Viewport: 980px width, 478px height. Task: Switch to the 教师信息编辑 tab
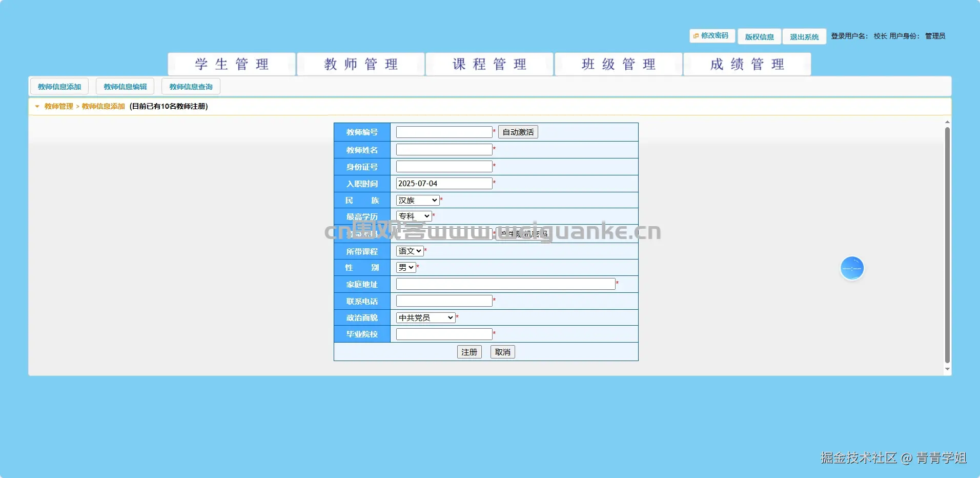click(x=125, y=87)
